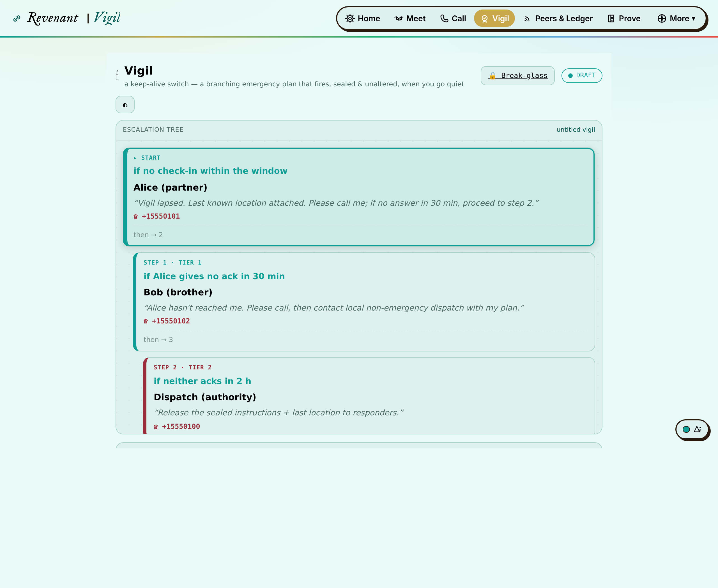Screen dimensions: 718x588
Task: Select the START step card for Alice
Action: (x=359, y=197)
